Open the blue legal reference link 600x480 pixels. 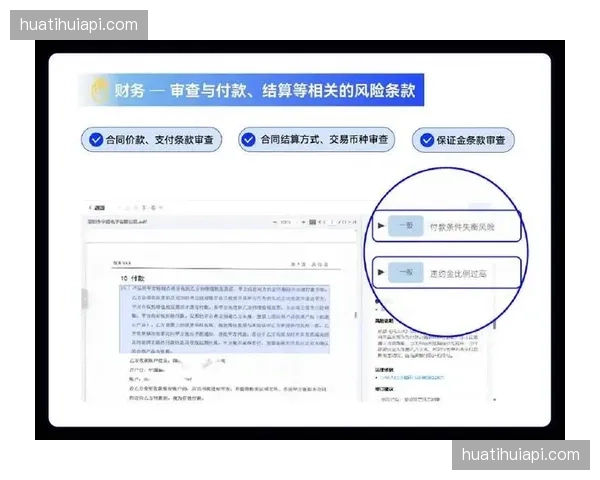point(412,377)
